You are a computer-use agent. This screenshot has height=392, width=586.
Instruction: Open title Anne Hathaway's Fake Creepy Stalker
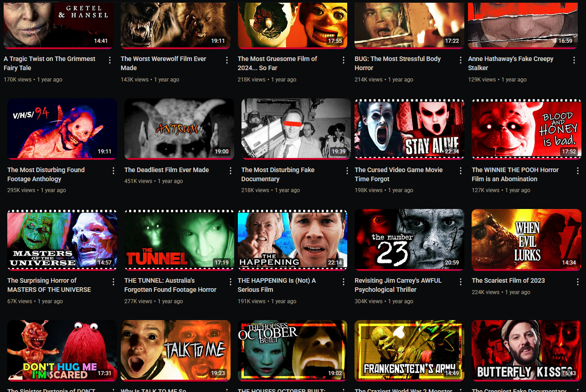[x=511, y=63]
